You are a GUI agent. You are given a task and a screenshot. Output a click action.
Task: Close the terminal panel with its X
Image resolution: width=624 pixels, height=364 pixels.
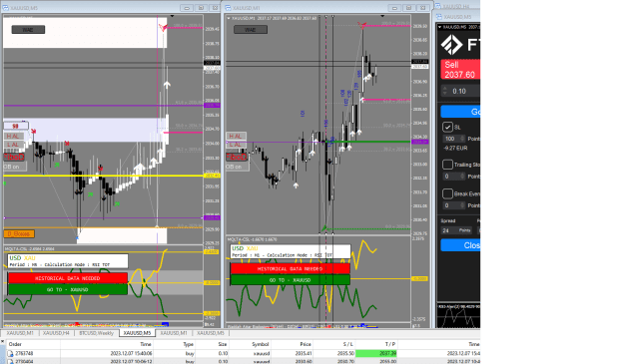coord(2,341)
